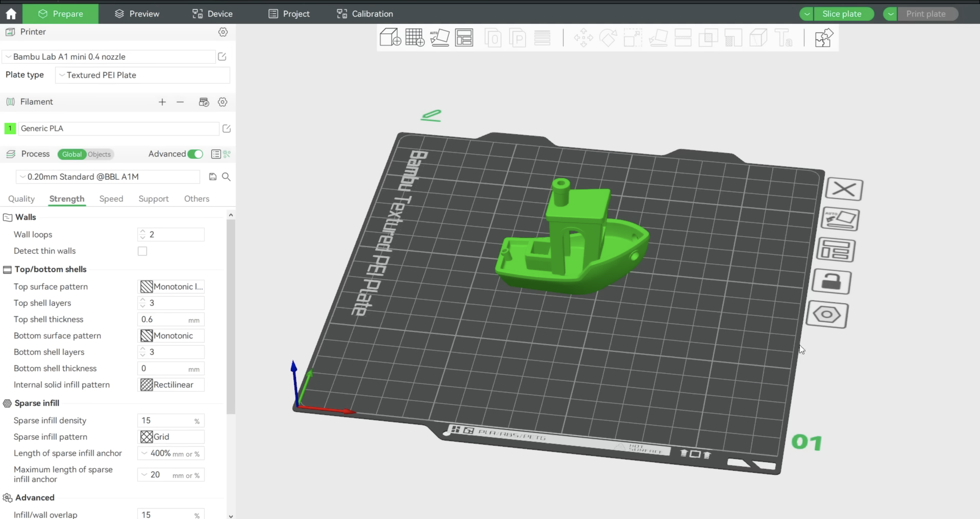Select the Auto-orient tool

click(440, 37)
